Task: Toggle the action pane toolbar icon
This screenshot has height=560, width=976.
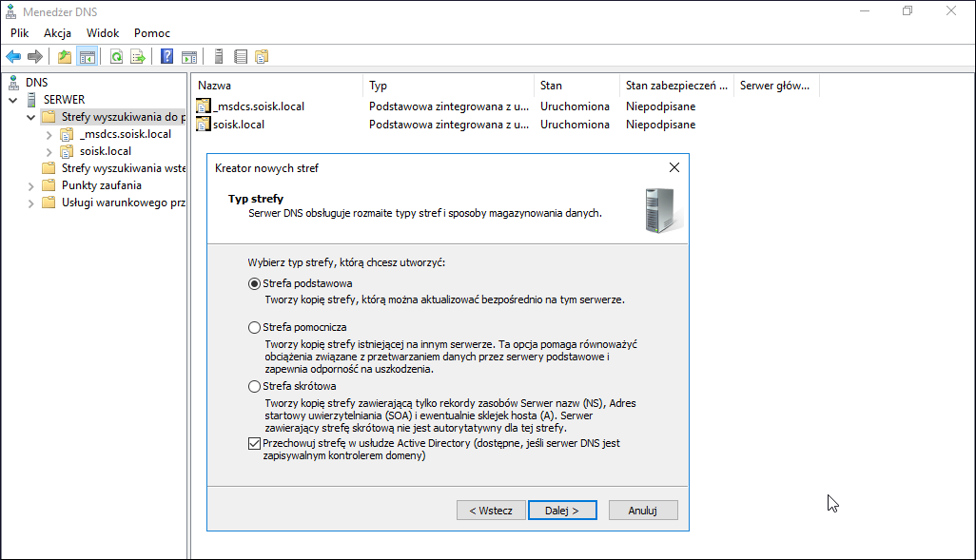Action: click(189, 57)
